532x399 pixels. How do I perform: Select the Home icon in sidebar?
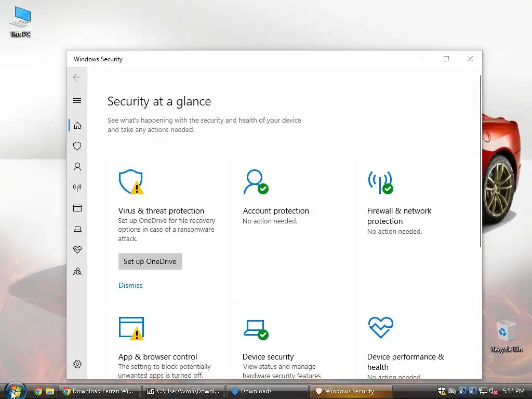pos(77,126)
